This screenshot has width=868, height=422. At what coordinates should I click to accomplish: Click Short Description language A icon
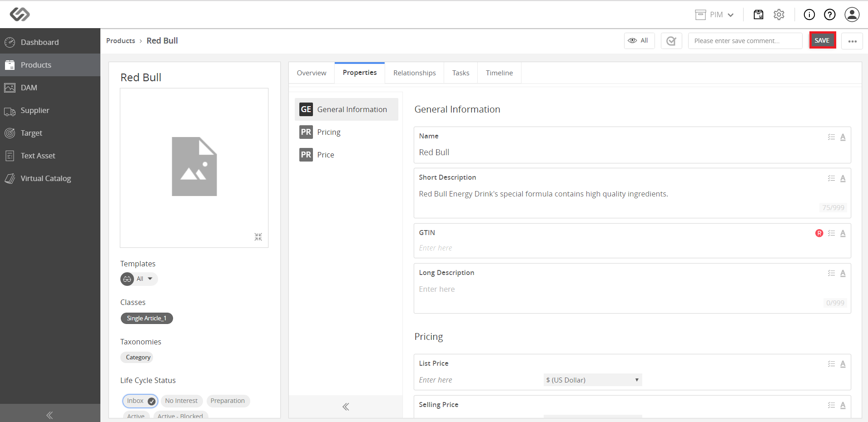[x=843, y=178]
